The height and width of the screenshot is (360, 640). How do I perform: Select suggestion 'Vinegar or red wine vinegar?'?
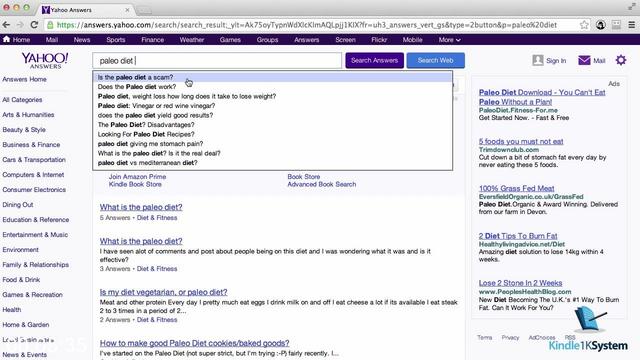(272, 106)
